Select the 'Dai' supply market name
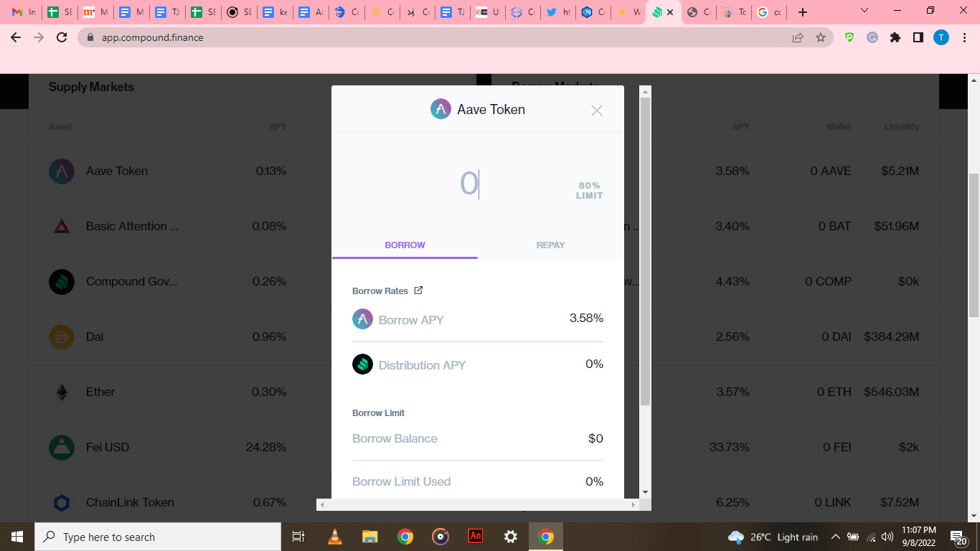 tap(96, 336)
